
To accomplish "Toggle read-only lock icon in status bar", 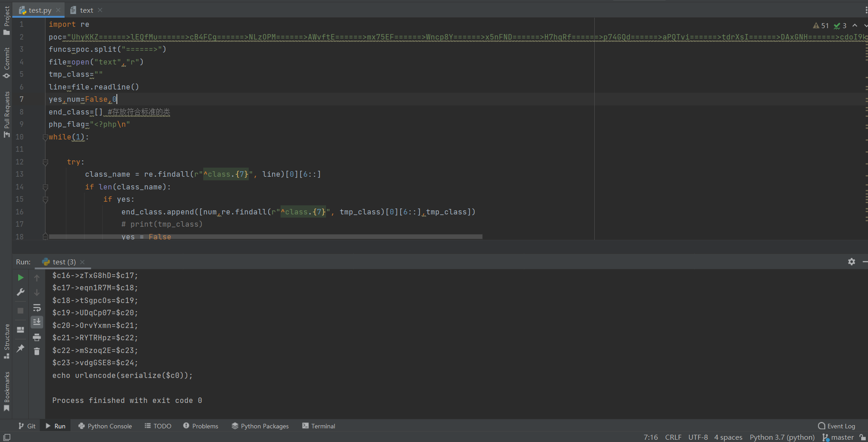I will (x=863, y=437).
